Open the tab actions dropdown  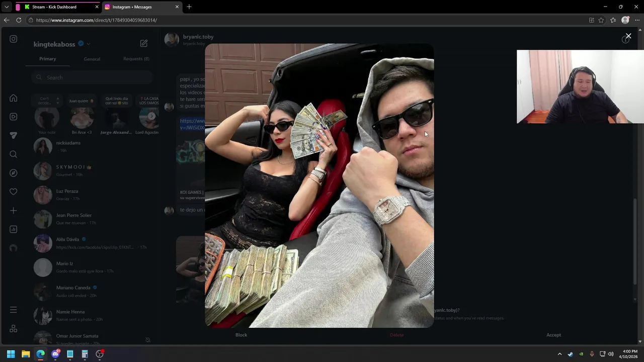(x=7, y=7)
